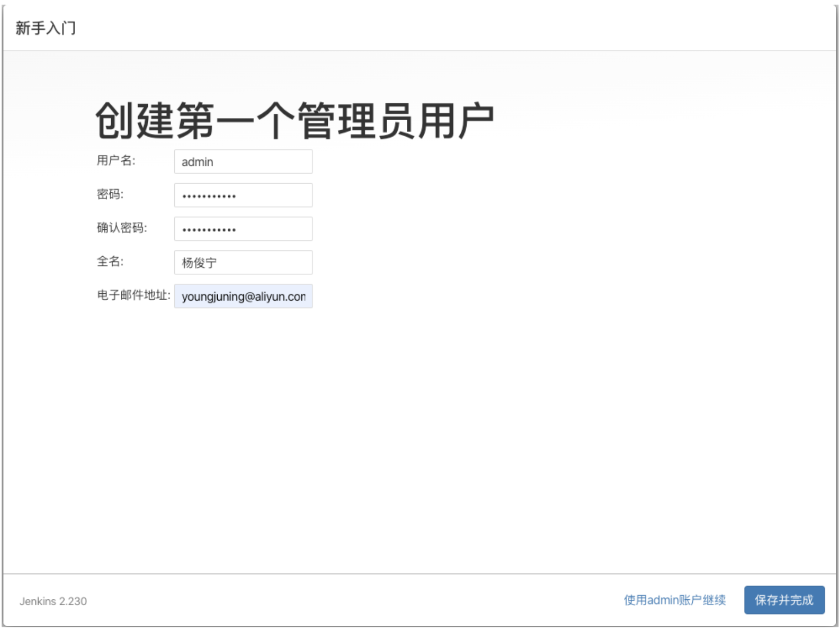This screenshot has height=629, width=840.
Task: Click the 电子邮件地址 email input field
Action: (243, 296)
